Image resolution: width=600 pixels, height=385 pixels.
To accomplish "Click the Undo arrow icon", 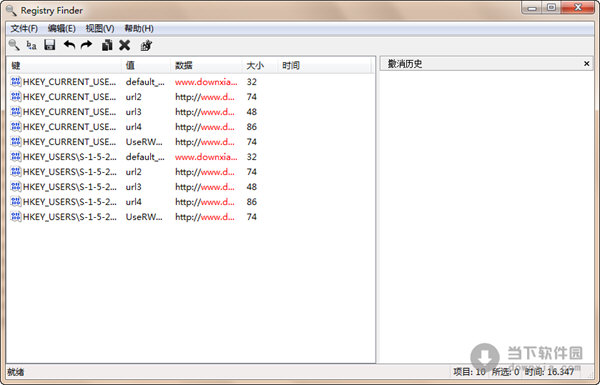I will [69, 45].
